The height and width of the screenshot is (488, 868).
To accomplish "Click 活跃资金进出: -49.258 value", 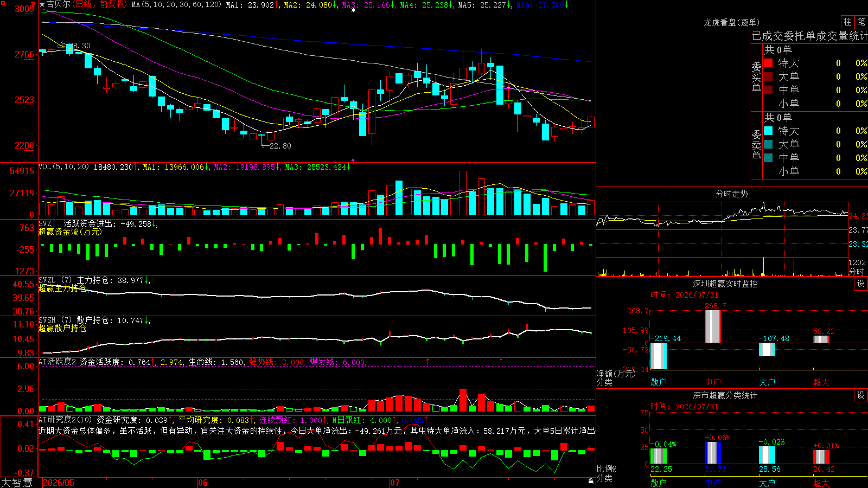I will 108,223.
